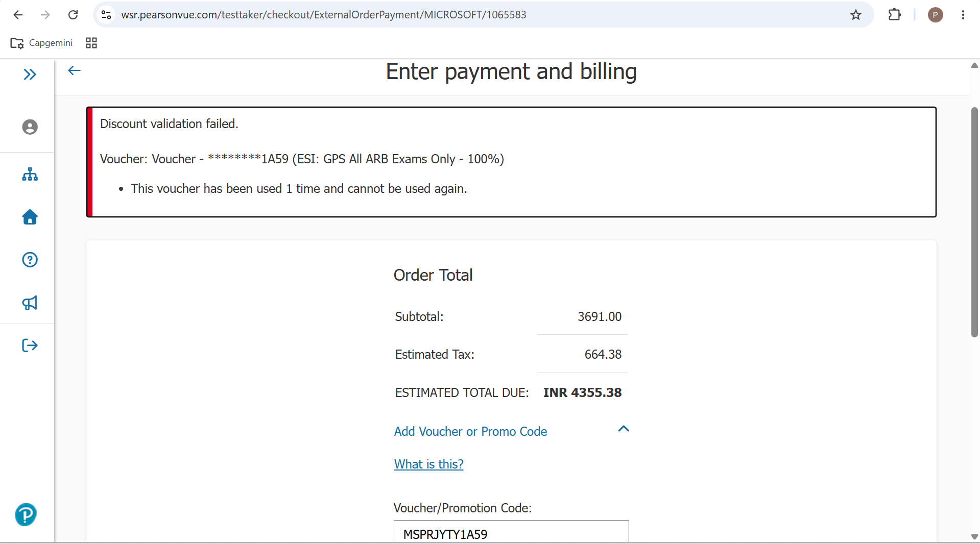This screenshot has height=544, width=980.
Task: Open the organization hierarchy icon in sidebar
Action: 30,175
